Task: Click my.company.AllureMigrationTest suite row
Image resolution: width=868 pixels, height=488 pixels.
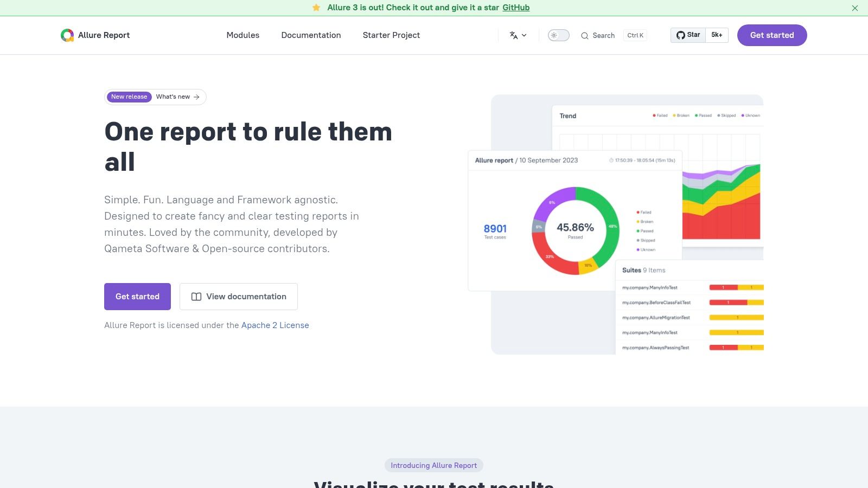Action: pyautogui.click(x=690, y=318)
